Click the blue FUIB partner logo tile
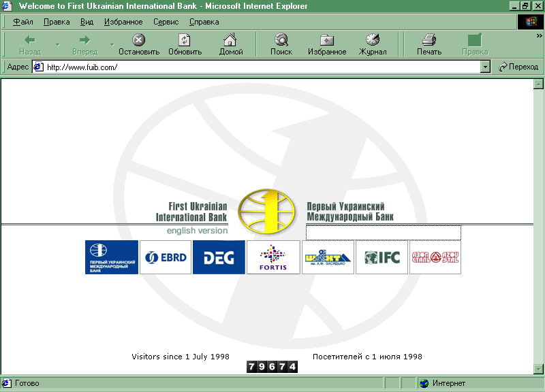The width and height of the screenshot is (545, 392). 112,257
